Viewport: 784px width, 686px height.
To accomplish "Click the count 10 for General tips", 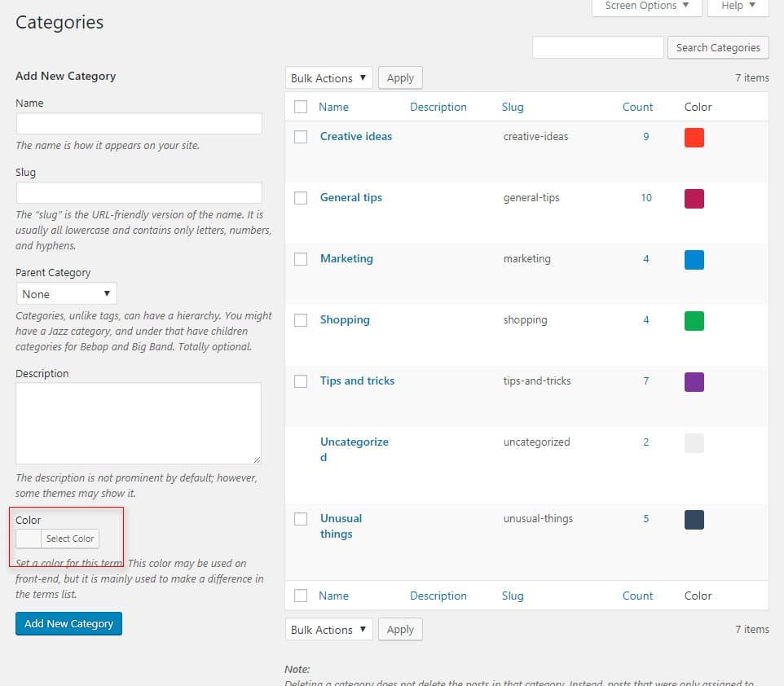I will pos(646,197).
